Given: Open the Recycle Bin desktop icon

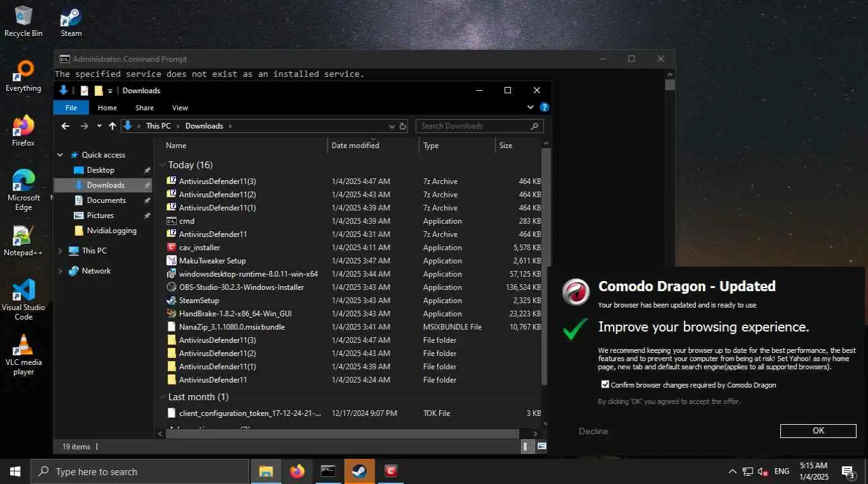Looking at the screenshot, I should pyautogui.click(x=23, y=21).
